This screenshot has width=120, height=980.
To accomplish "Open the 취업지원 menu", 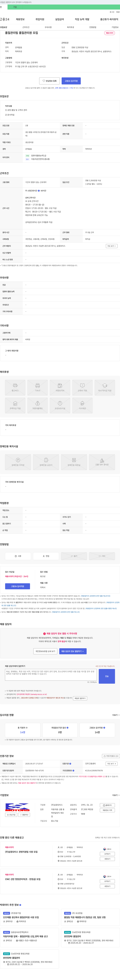I will click(40, 19).
